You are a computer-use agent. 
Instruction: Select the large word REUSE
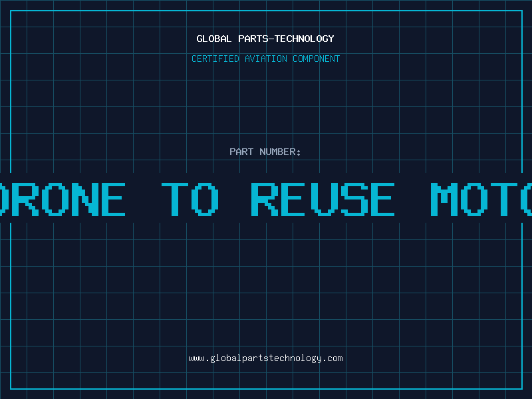tap(323, 199)
